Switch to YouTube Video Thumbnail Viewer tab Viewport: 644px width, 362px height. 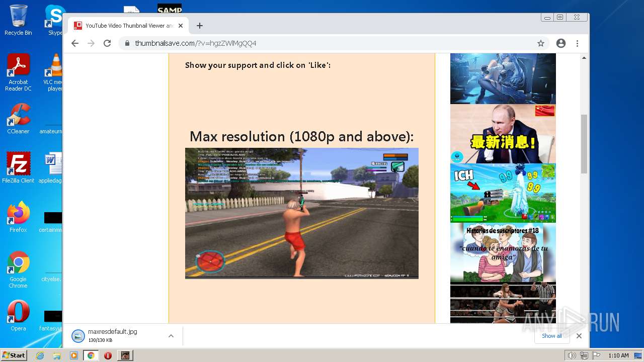128,26
